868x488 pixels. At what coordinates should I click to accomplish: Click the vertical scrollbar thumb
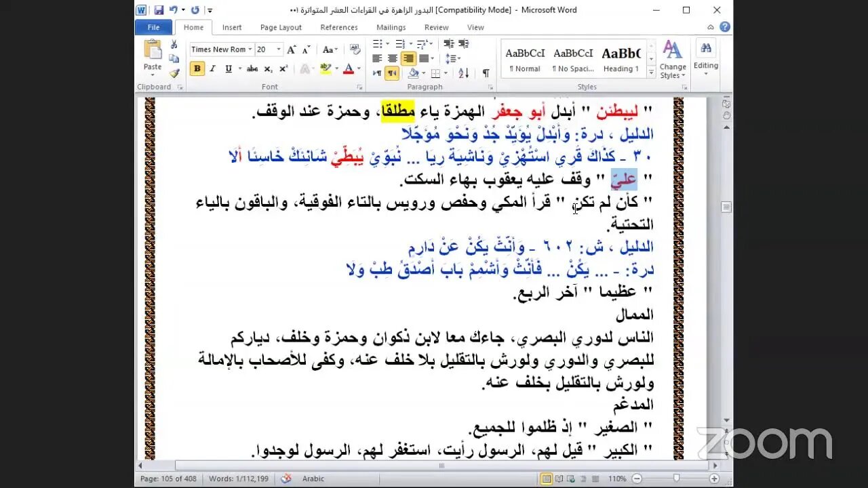pyautogui.click(x=726, y=207)
